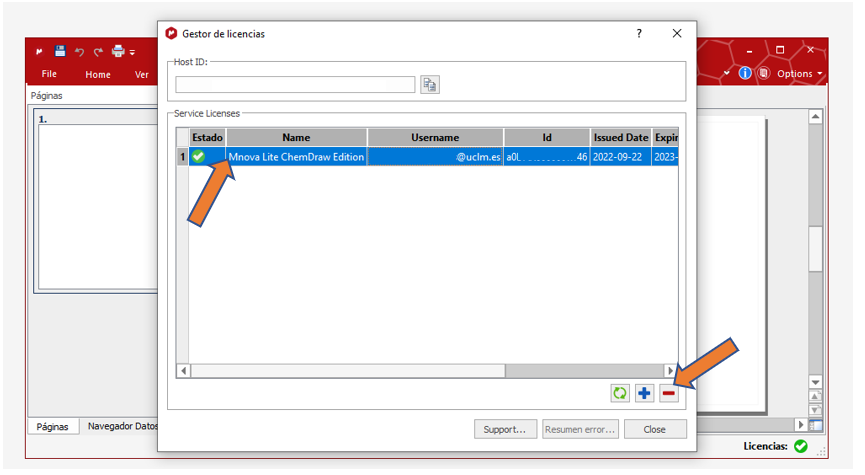This screenshot has height=475, width=865.
Task: Click the Mnova vertical scrollbar thumb
Action: pos(815,248)
